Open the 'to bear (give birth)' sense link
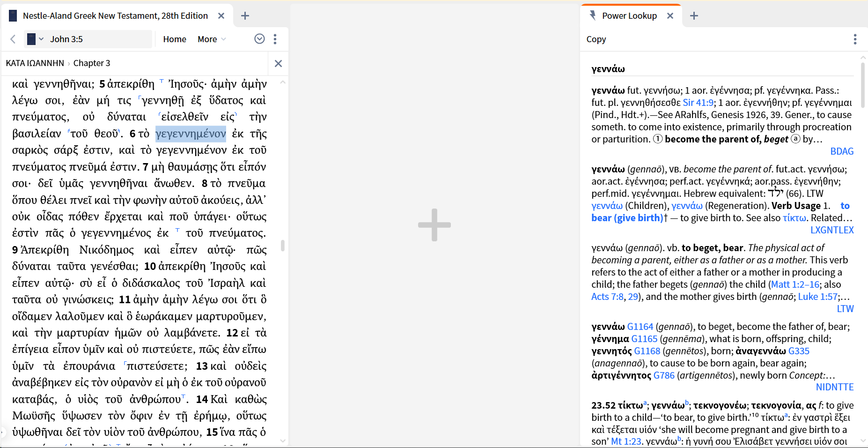Screen dimensions: 868x448 (627, 218)
